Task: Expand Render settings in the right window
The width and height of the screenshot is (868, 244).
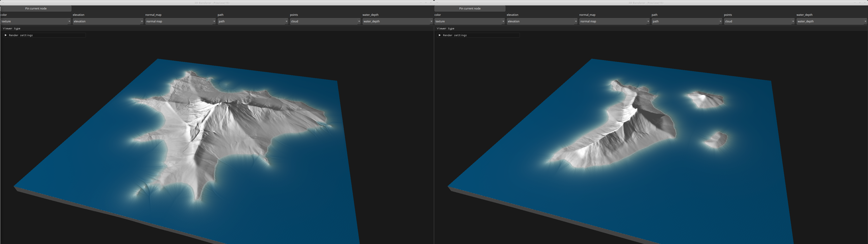Action: [x=478, y=35]
